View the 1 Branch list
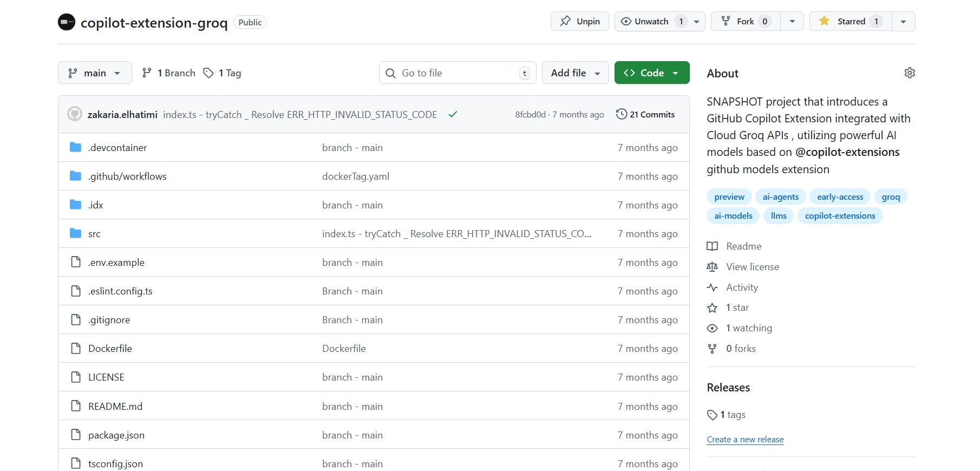 point(168,73)
